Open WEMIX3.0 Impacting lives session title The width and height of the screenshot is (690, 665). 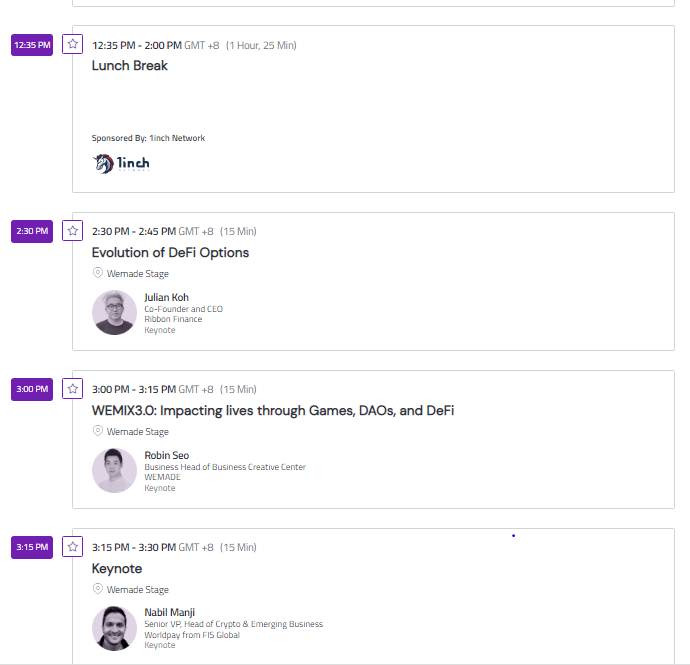(x=273, y=411)
